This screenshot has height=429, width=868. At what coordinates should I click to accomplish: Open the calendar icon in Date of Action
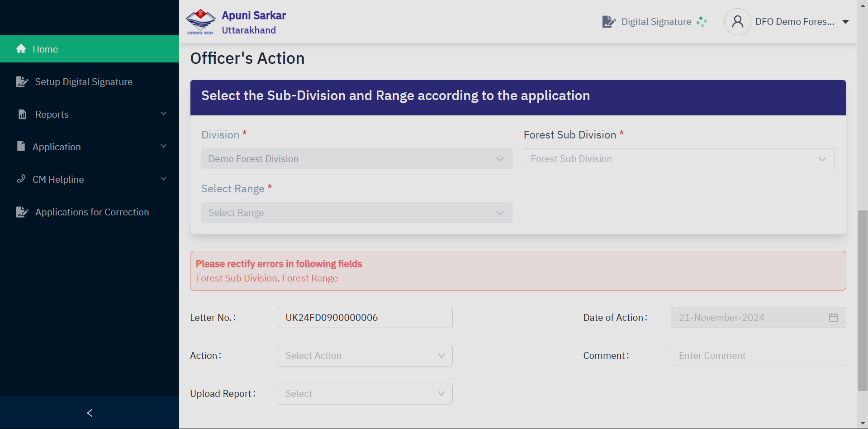[x=833, y=318]
